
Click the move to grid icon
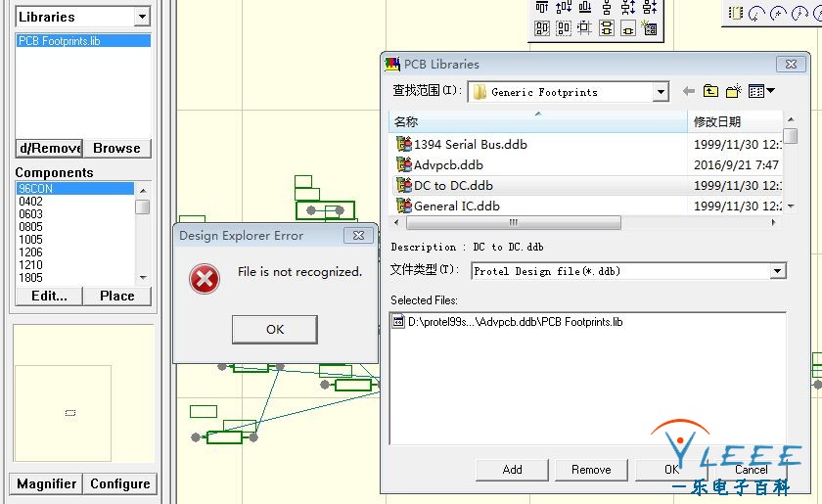click(x=585, y=28)
